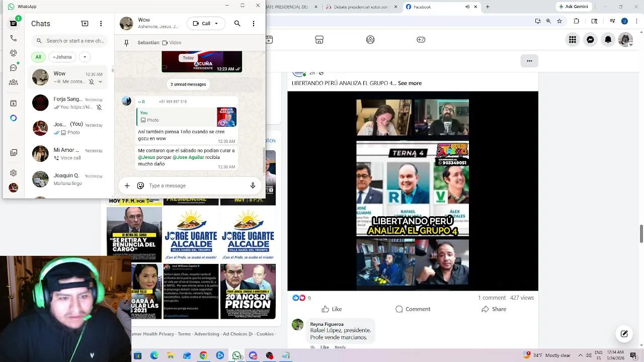This screenshot has height=362, width=644.
Task: Open the Status updates icon in WhatsApp
Action: coord(14,53)
